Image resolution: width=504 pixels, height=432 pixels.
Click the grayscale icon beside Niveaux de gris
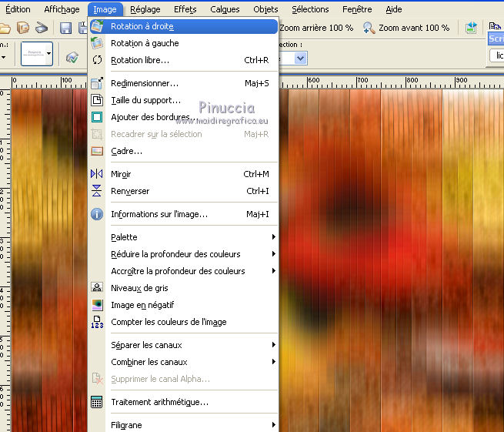click(x=97, y=287)
